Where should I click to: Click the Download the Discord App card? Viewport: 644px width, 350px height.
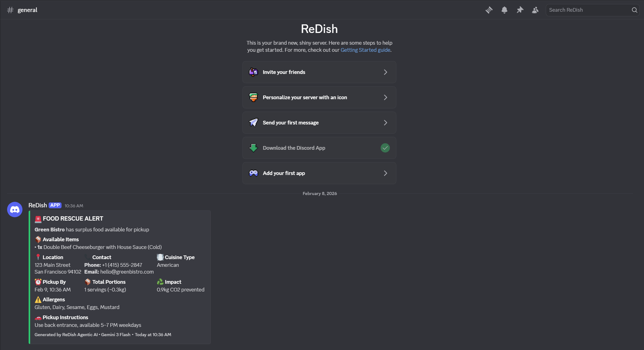[308, 148]
